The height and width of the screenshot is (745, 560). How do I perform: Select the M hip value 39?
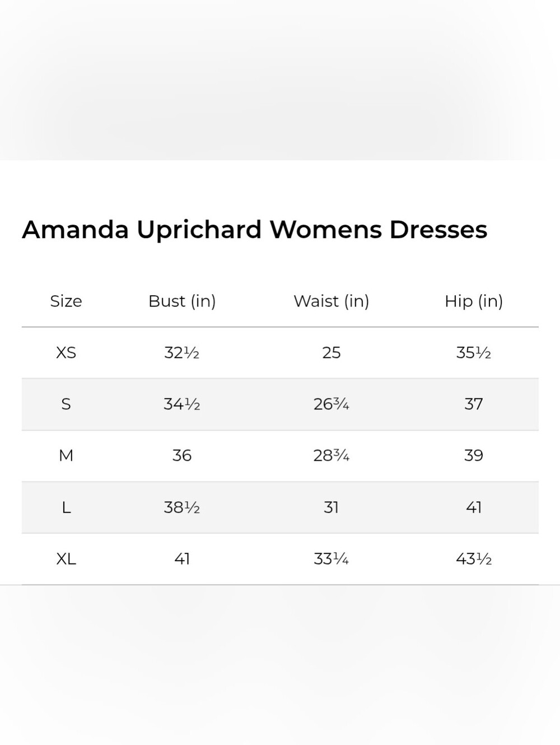474,455
